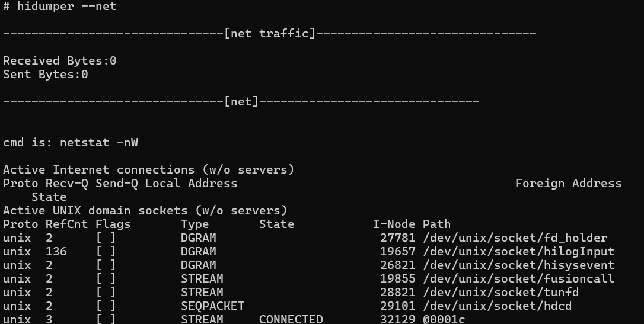Click 'Active Internet connections (w/o servers)' text
Image resolution: width=644 pixels, height=324 pixels.
point(149,169)
